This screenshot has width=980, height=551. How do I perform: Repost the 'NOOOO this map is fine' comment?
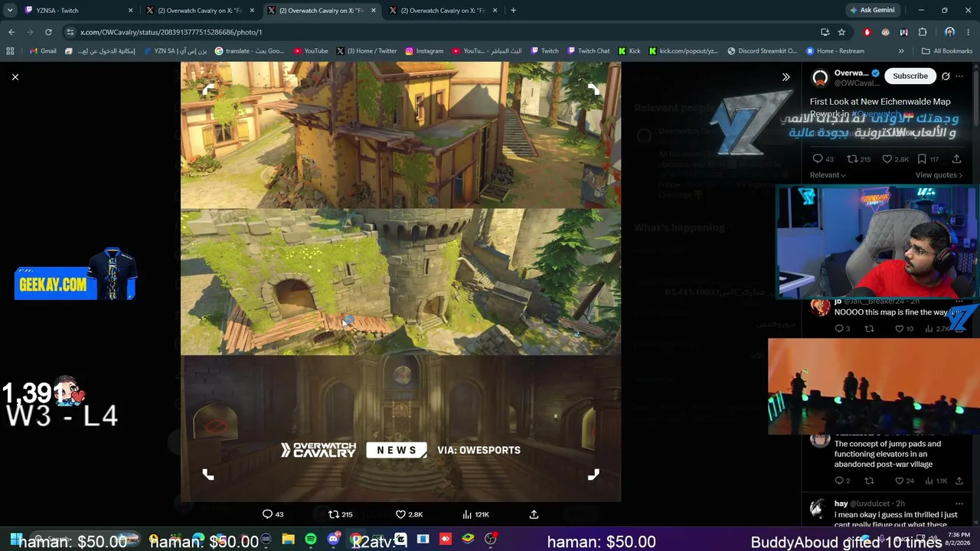(x=869, y=328)
